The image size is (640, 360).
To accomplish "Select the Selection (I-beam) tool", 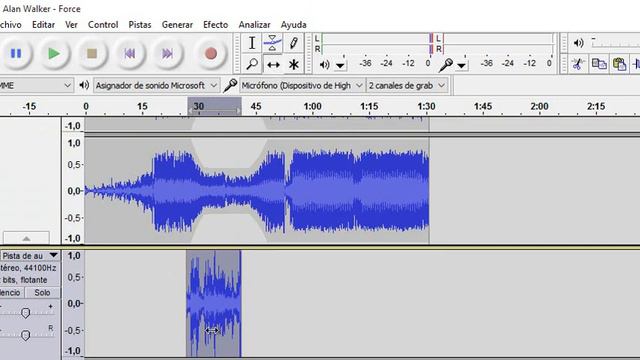I will click(252, 43).
